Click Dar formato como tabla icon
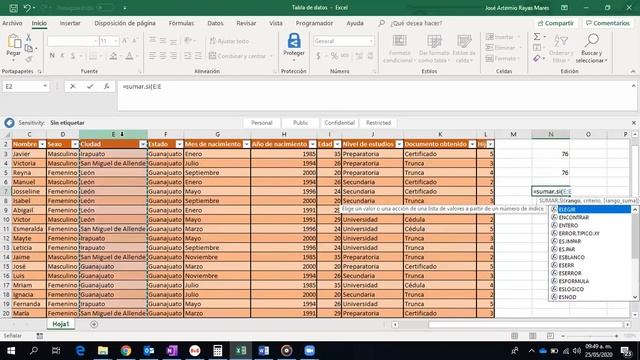The width and height of the screenshot is (640, 360). pyautogui.click(x=434, y=41)
